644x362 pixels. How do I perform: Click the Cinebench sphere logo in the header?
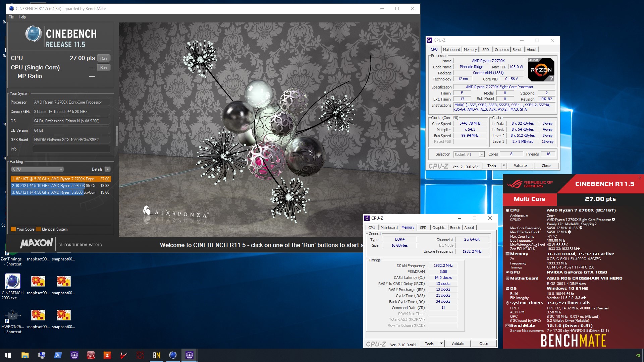pyautogui.click(x=34, y=34)
